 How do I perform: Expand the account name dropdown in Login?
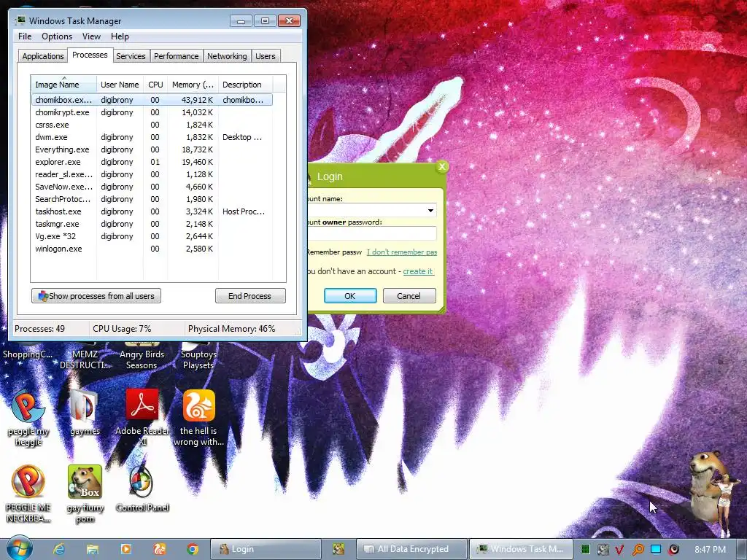point(430,211)
